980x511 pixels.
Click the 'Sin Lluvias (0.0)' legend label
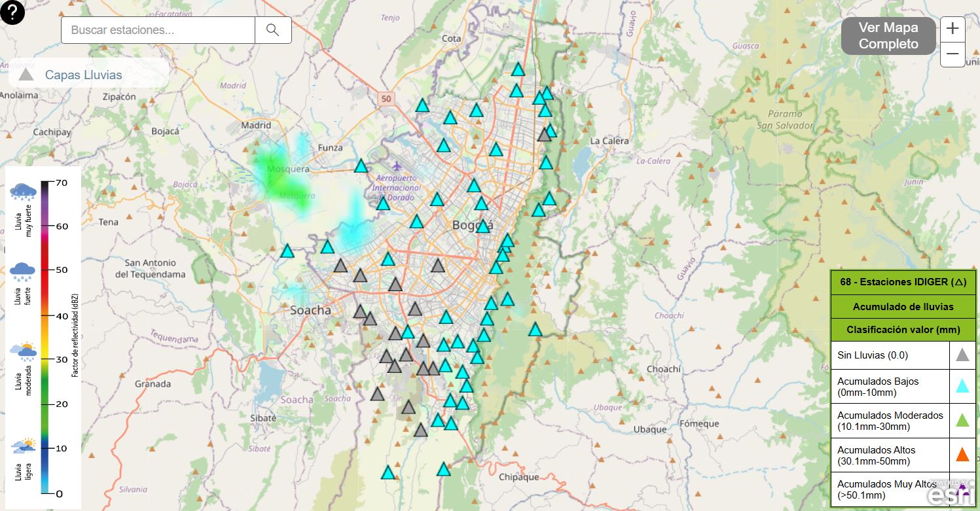point(873,355)
